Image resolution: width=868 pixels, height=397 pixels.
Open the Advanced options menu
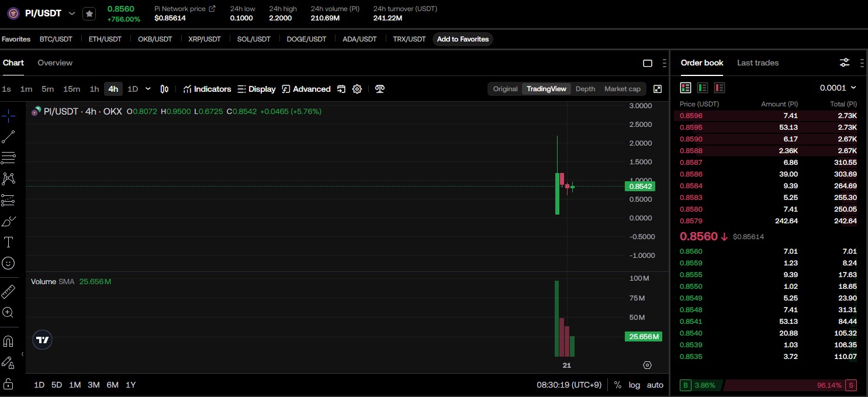coord(306,89)
